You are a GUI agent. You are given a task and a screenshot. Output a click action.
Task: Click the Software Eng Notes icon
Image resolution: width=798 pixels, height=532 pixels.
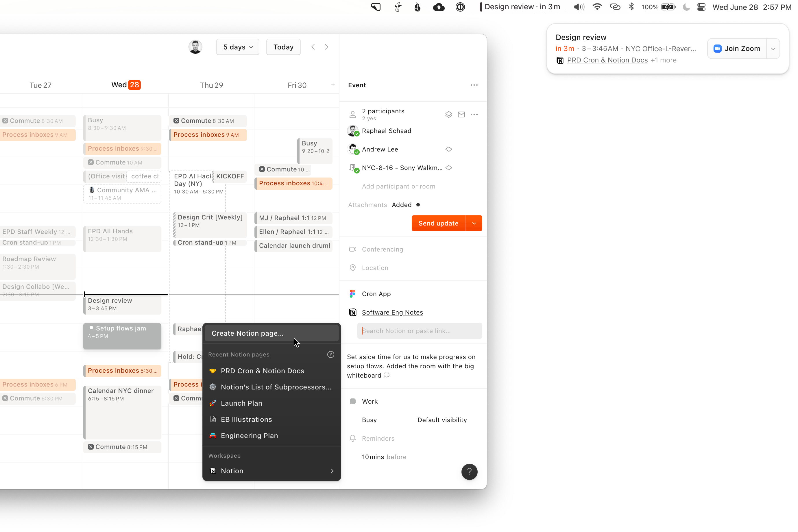coord(353,312)
